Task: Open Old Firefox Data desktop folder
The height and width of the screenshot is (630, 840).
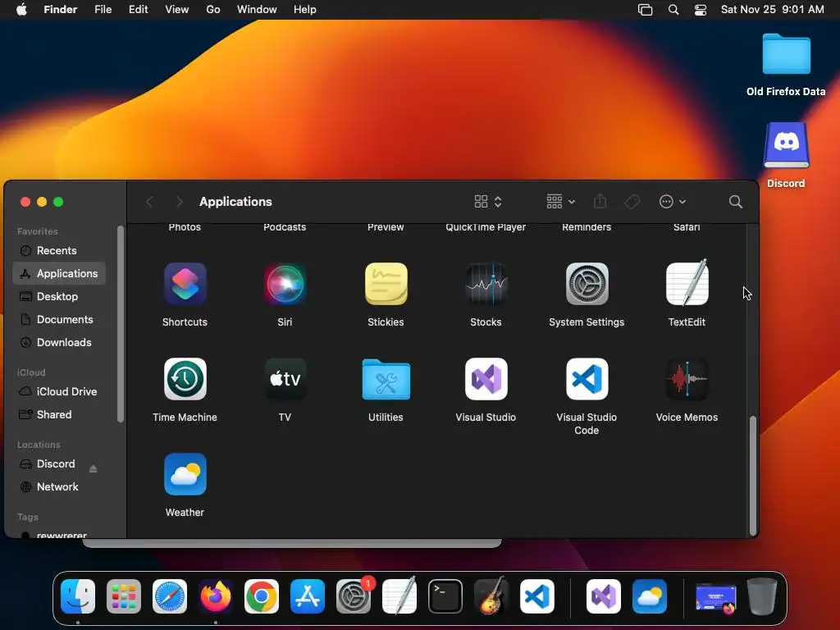Action: pos(786,53)
